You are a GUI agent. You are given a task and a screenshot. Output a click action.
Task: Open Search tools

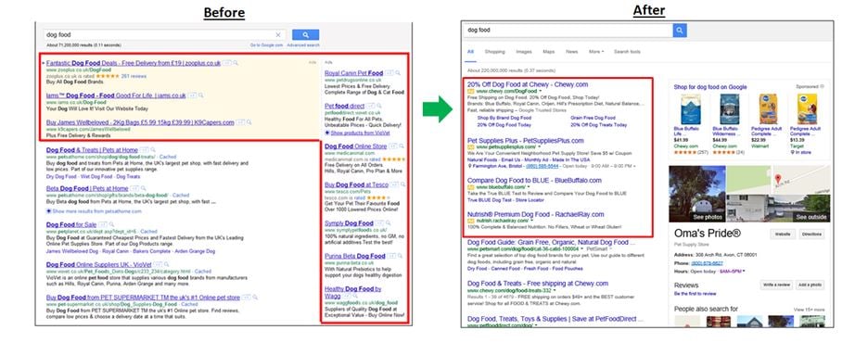(x=627, y=52)
